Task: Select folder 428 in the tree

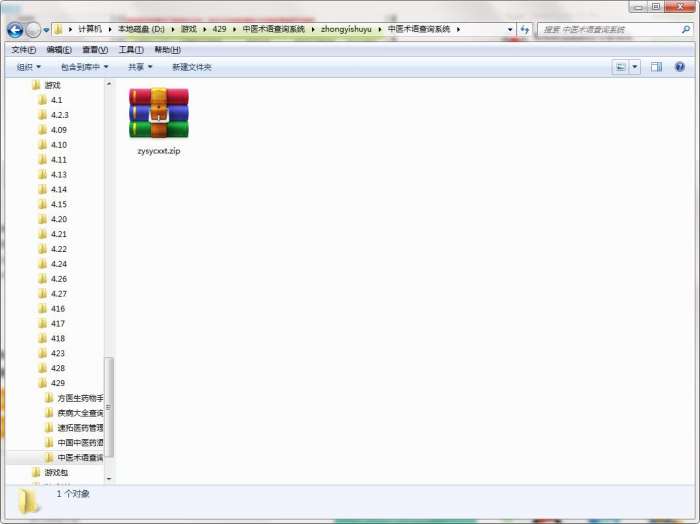Action: pos(58,368)
